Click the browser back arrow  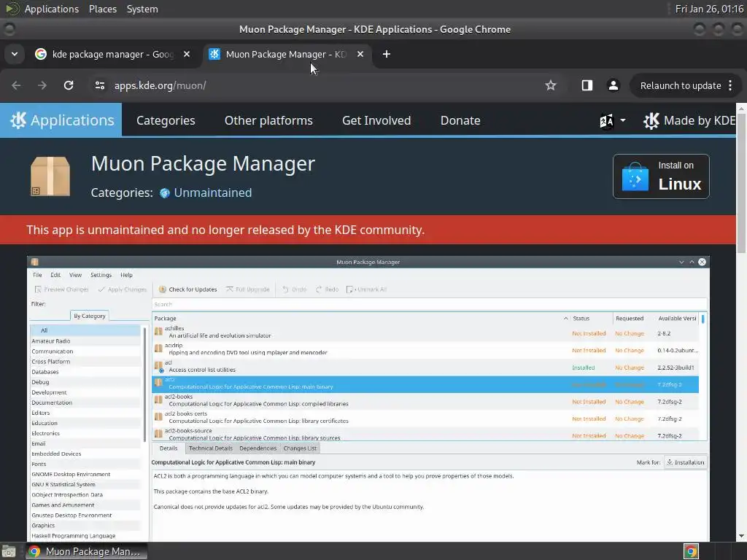(x=16, y=86)
